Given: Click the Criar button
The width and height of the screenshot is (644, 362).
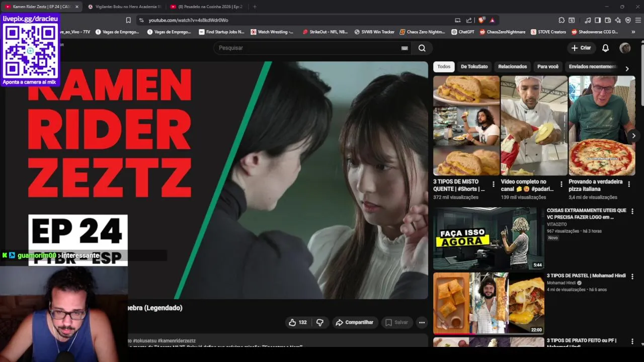Looking at the screenshot, I should point(581,48).
